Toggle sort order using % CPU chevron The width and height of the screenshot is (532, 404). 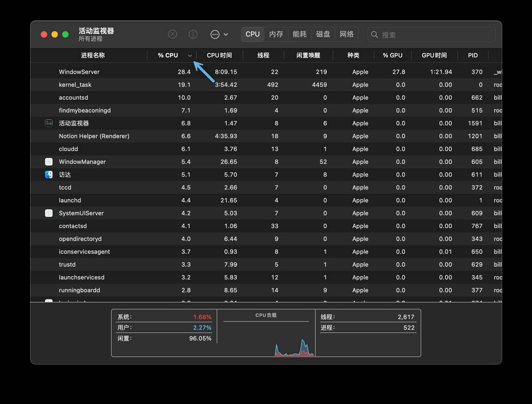coord(190,55)
